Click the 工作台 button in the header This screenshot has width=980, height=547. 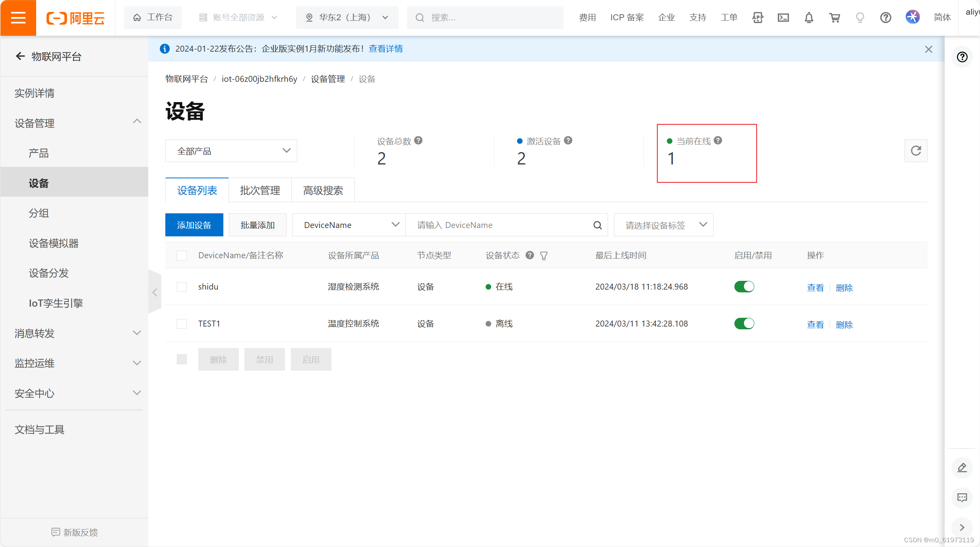point(153,17)
